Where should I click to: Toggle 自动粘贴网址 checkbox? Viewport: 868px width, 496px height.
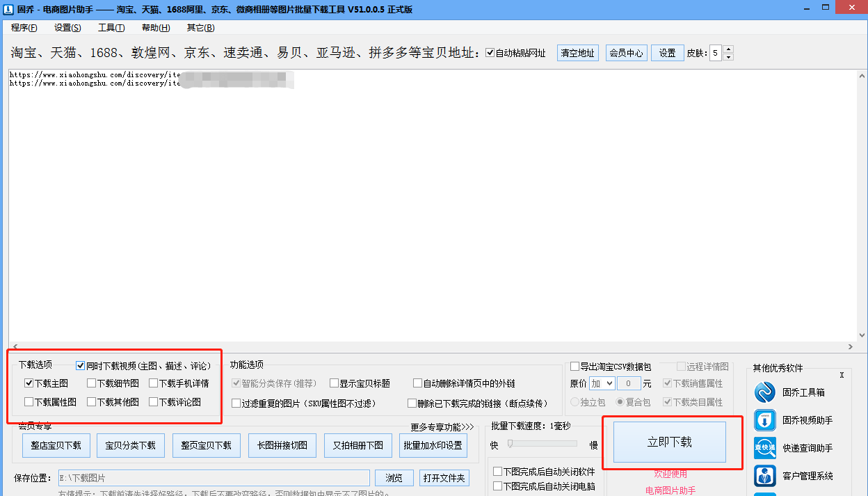point(490,53)
